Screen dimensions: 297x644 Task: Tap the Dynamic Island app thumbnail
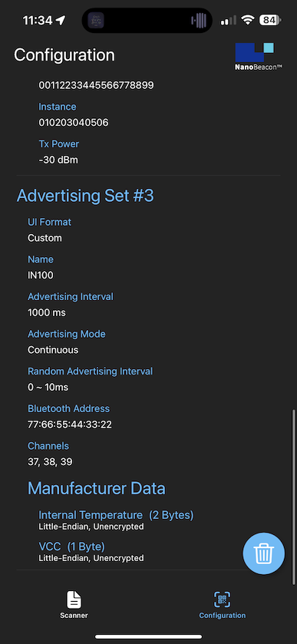pos(96,20)
